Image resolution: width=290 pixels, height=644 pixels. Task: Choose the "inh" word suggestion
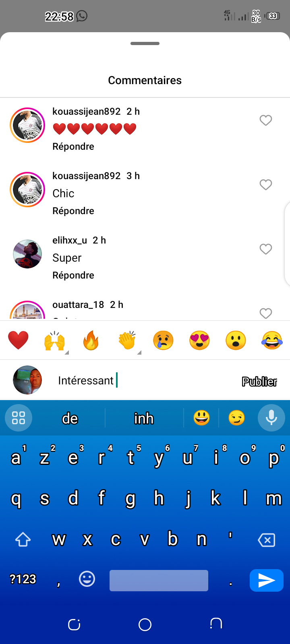pyautogui.click(x=144, y=419)
